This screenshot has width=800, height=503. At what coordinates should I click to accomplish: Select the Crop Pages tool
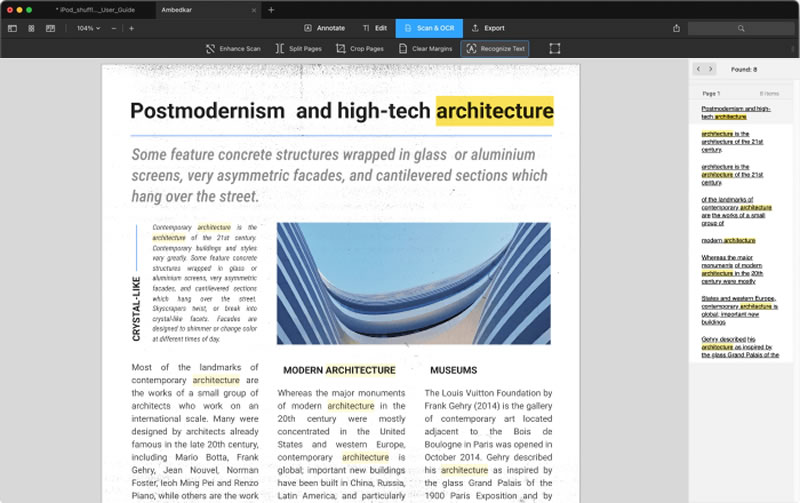[x=360, y=48]
